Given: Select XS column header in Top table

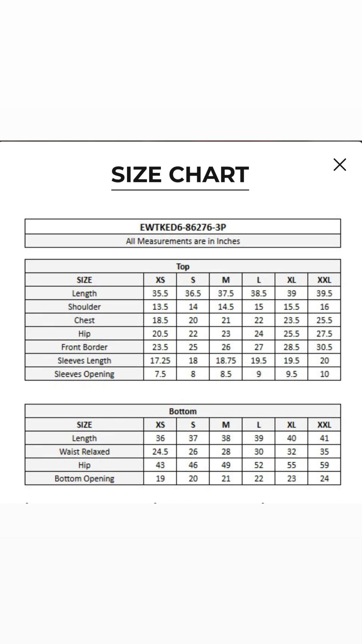Looking at the screenshot, I should [160, 280].
